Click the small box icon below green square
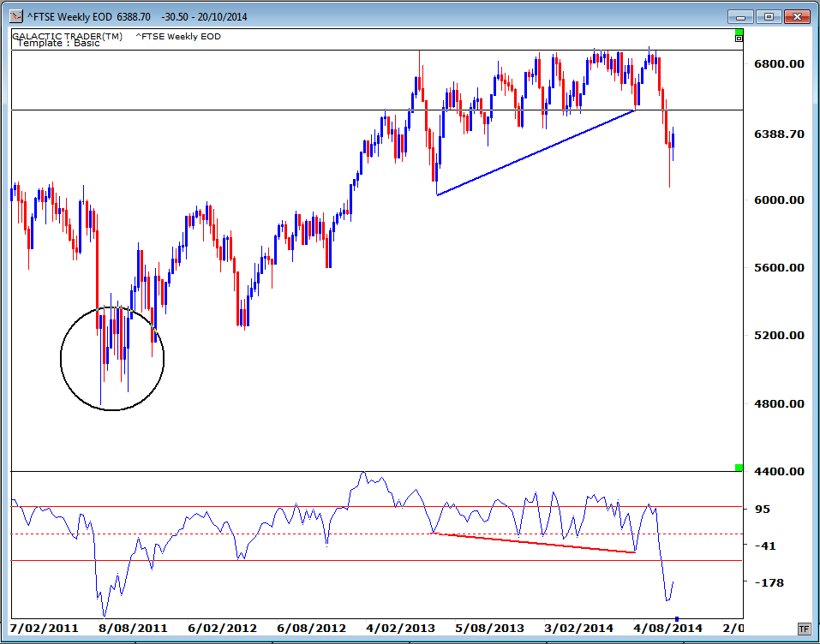The height and width of the screenshot is (644, 820). pyautogui.click(x=739, y=39)
